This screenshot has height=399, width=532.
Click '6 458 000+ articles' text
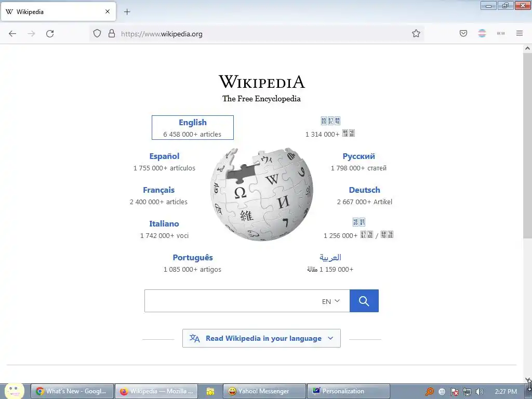(192, 135)
